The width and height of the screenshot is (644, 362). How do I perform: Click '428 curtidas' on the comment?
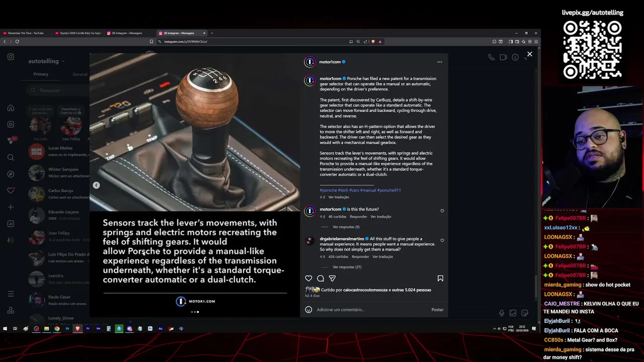(x=338, y=256)
